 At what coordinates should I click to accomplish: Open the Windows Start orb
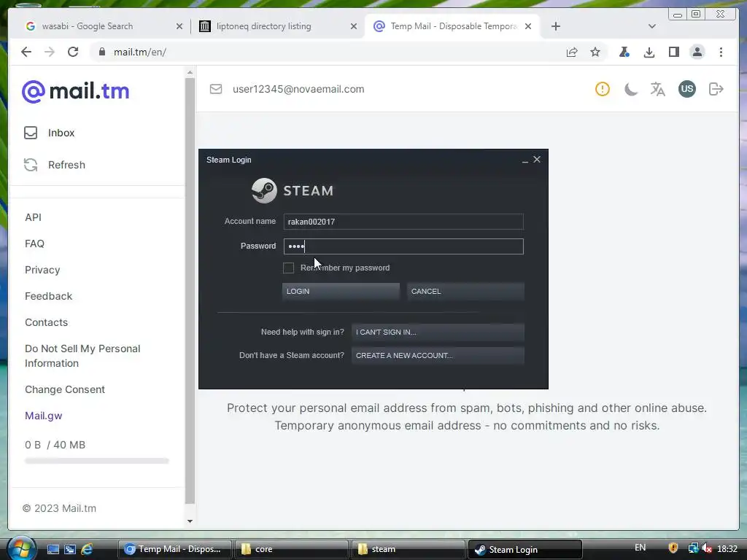pos(21,548)
